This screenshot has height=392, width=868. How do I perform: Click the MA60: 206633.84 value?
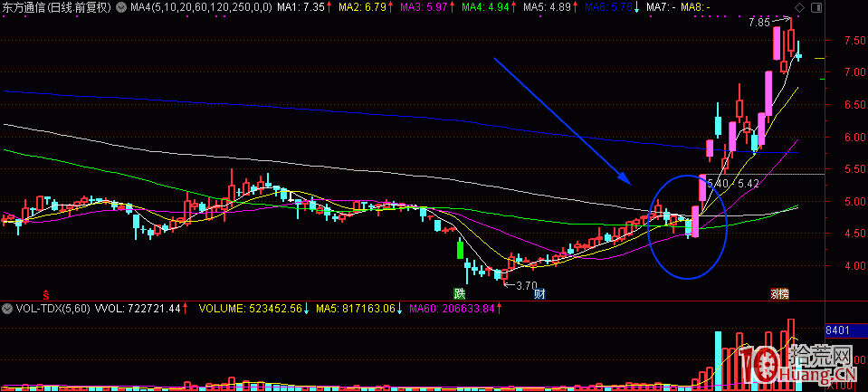(x=451, y=309)
